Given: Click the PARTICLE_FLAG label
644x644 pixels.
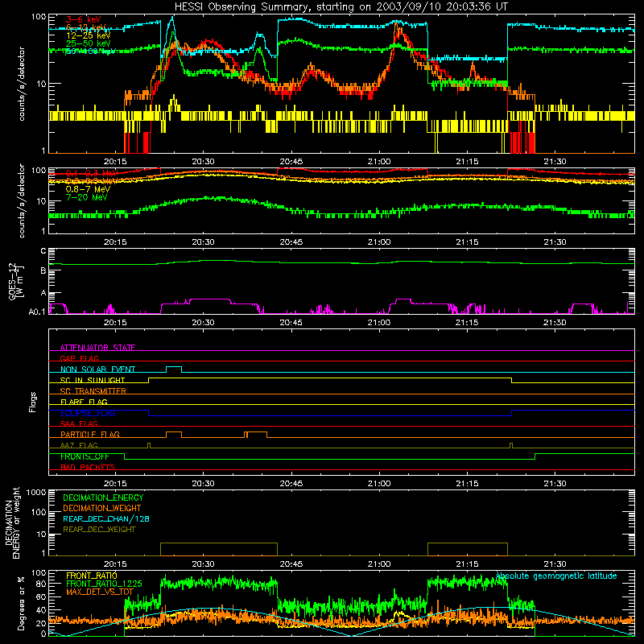Looking at the screenshot, I should [x=90, y=434].
